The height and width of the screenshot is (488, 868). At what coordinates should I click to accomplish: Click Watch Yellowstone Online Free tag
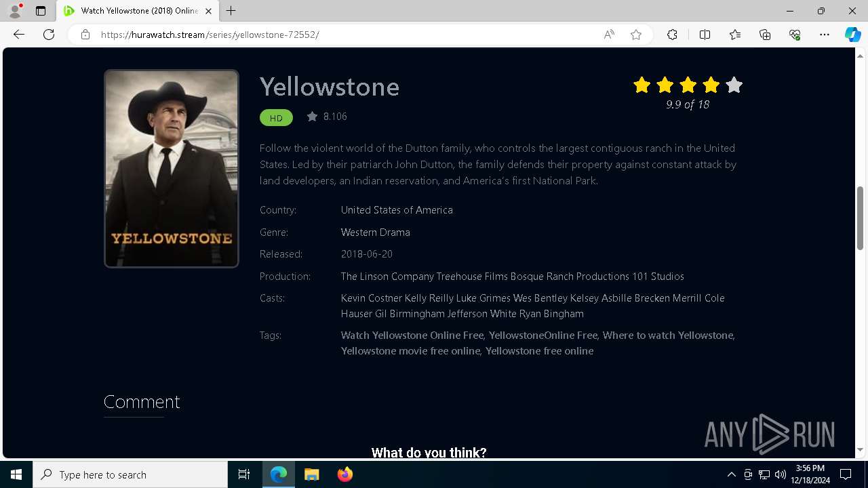(412, 335)
